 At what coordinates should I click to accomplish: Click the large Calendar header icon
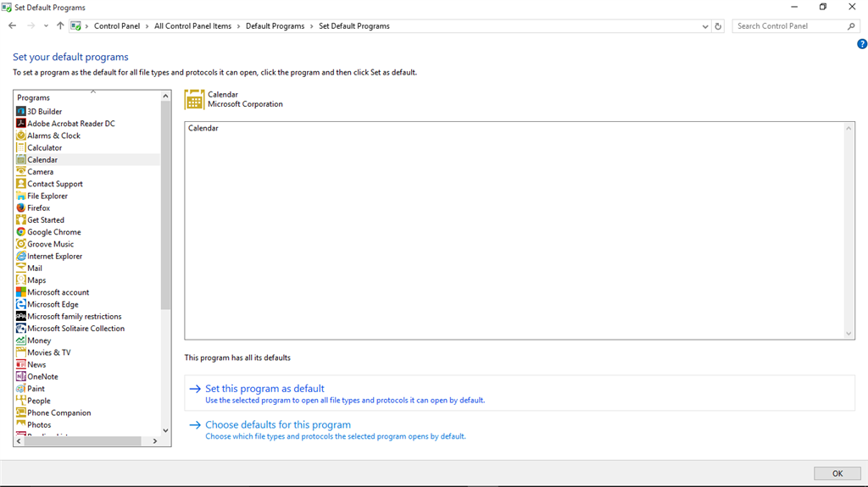point(194,100)
